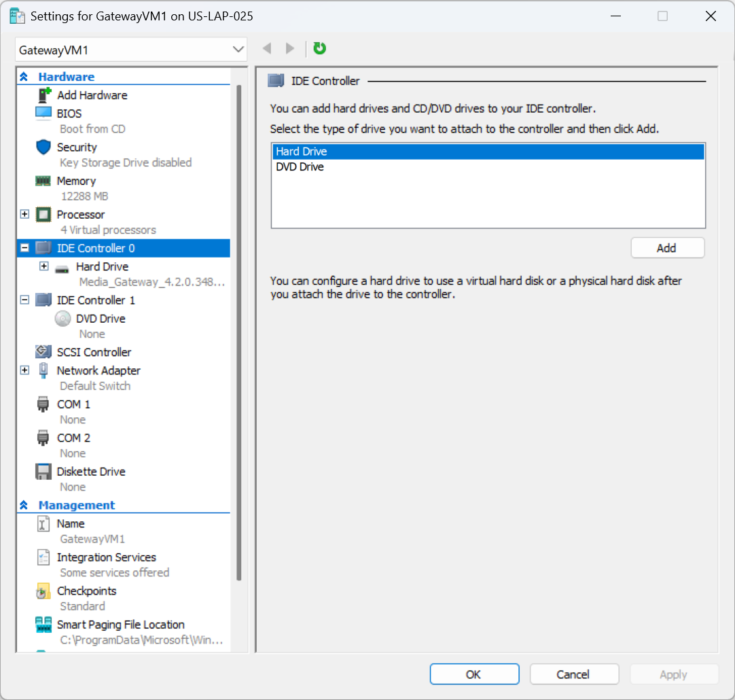Expand the Network Adapter tree node
The height and width of the screenshot is (700, 735).
coord(25,370)
